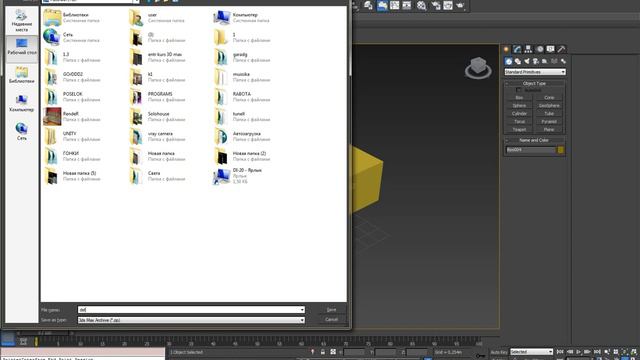Click the Torus primitive button
Viewport: 640px width, 360px height.
[519, 121]
